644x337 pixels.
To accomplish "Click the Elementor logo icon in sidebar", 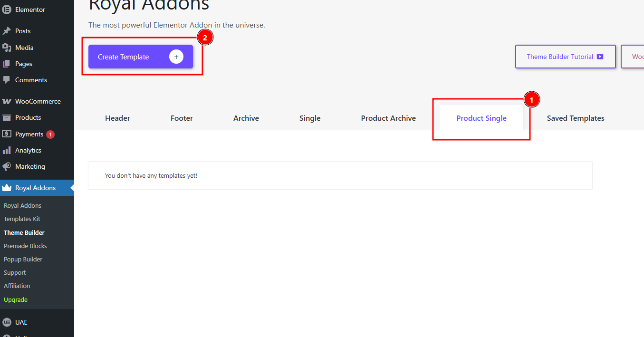I will click(x=7, y=10).
